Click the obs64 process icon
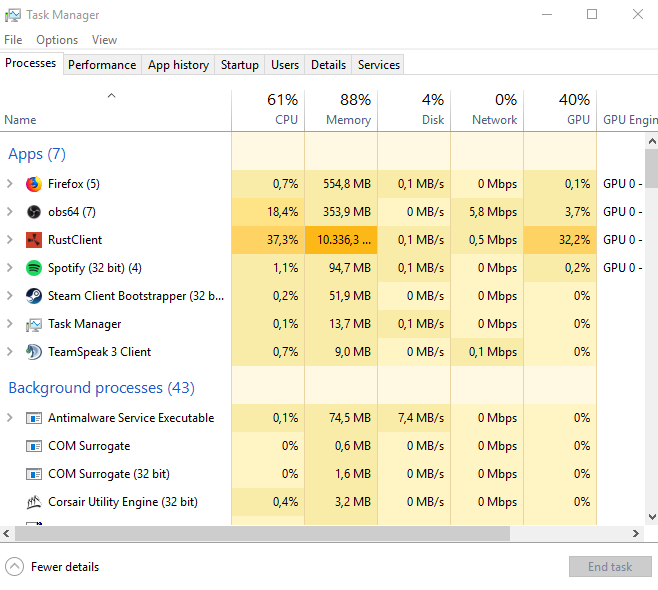 (34, 212)
